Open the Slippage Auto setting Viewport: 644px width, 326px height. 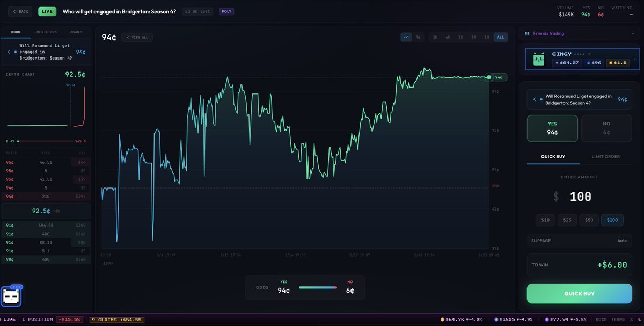pyautogui.click(x=579, y=241)
